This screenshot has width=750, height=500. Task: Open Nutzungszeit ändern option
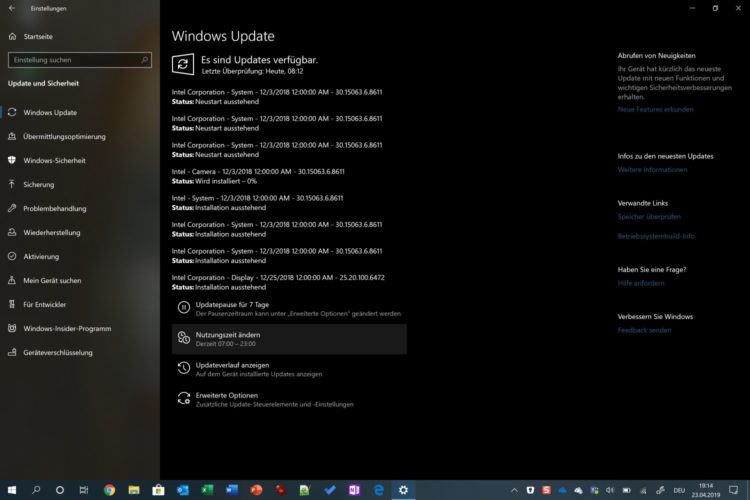coord(289,339)
